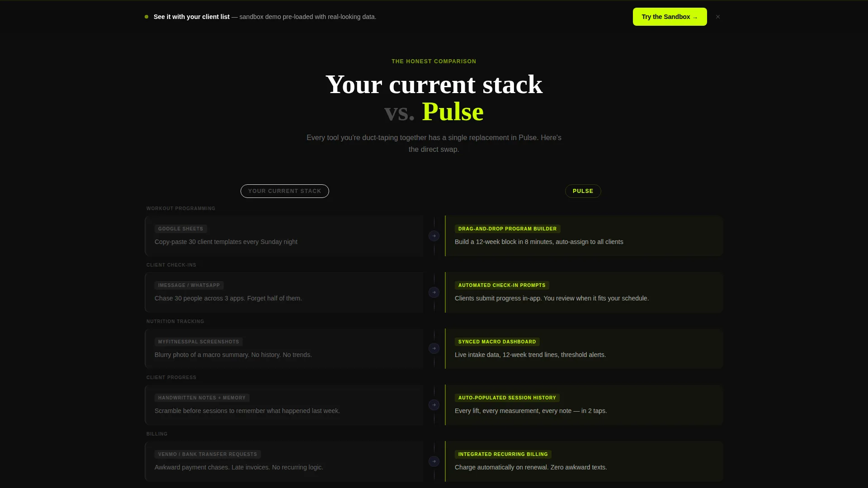Image resolution: width=868 pixels, height=488 pixels.
Task: Click the Auto-Populated Session History tag
Action: point(507,398)
